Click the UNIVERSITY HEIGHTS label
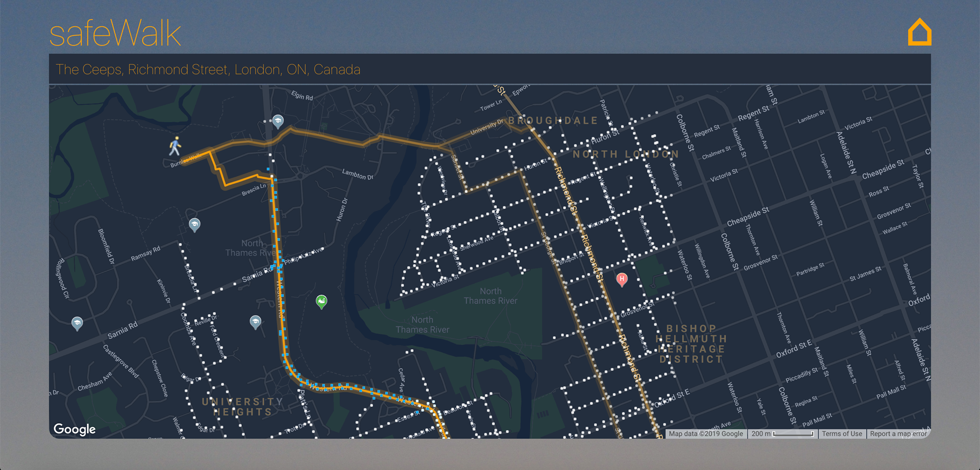The width and height of the screenshot is (980, 470). (243, 407)
